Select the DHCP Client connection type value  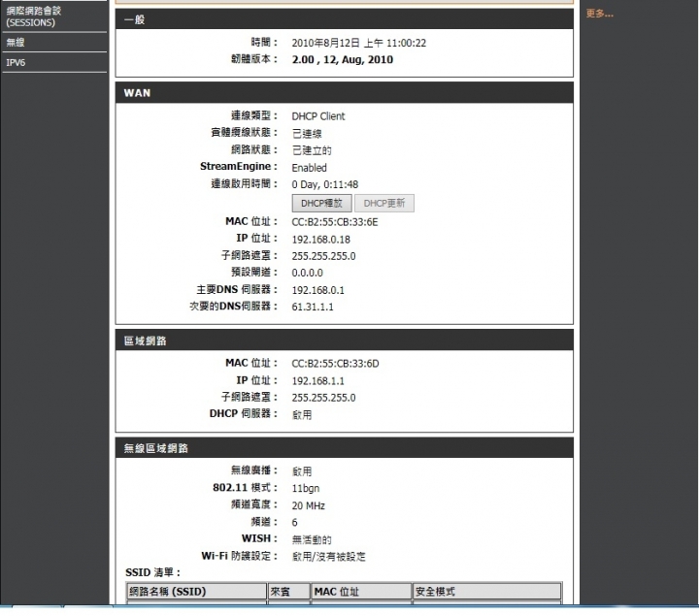[x=318, y=116]
